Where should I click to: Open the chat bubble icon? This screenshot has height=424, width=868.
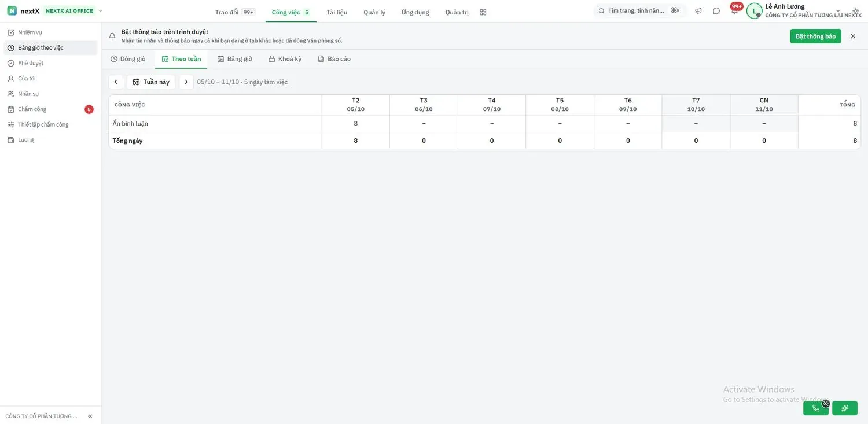click(x=716, y=11)
